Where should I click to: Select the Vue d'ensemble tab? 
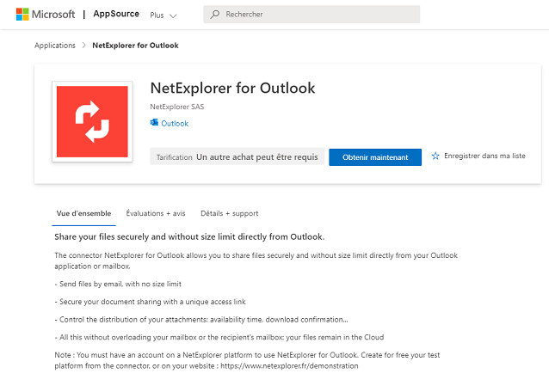click(83, 213)
